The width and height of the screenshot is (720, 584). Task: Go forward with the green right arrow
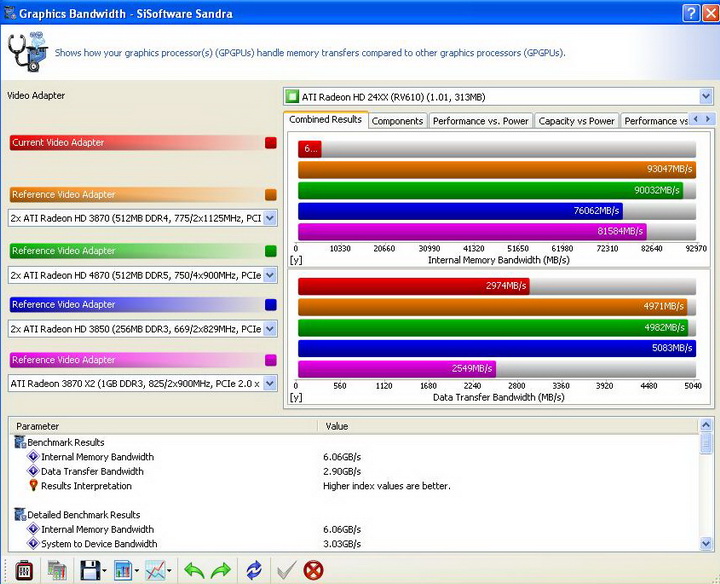221,571
